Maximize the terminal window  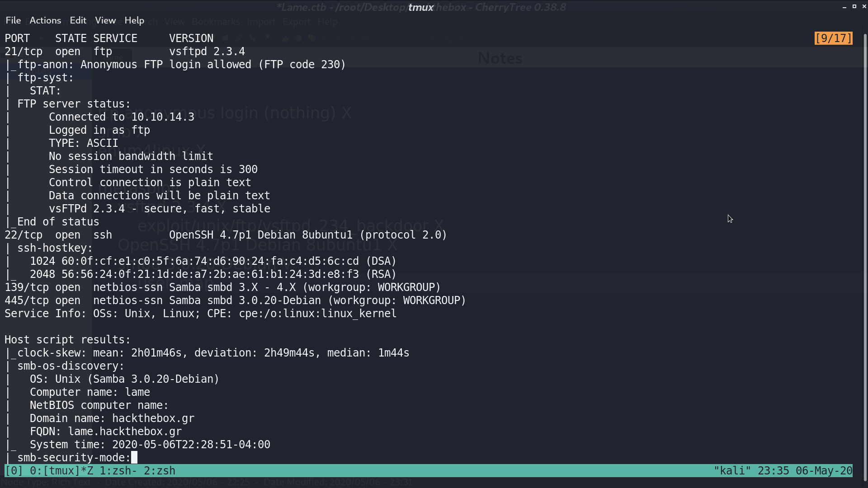[854, 6]
